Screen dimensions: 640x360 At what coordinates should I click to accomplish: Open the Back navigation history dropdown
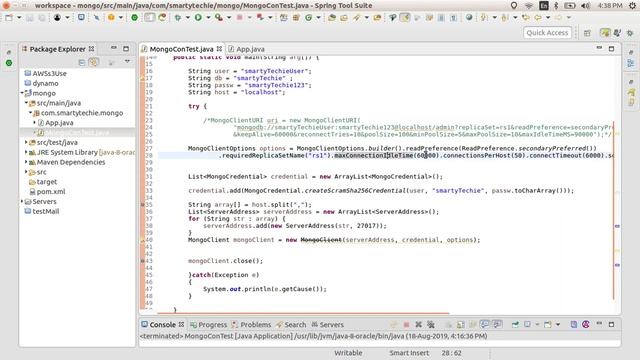[548, 18]
